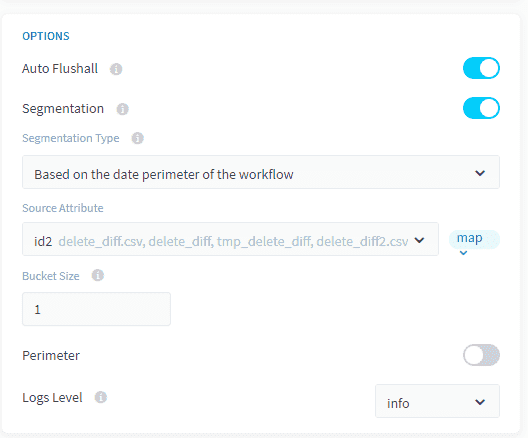Expand the Source Attribute id2 dropdown
The width and height of the screenshot is (528, 438).
230,239
